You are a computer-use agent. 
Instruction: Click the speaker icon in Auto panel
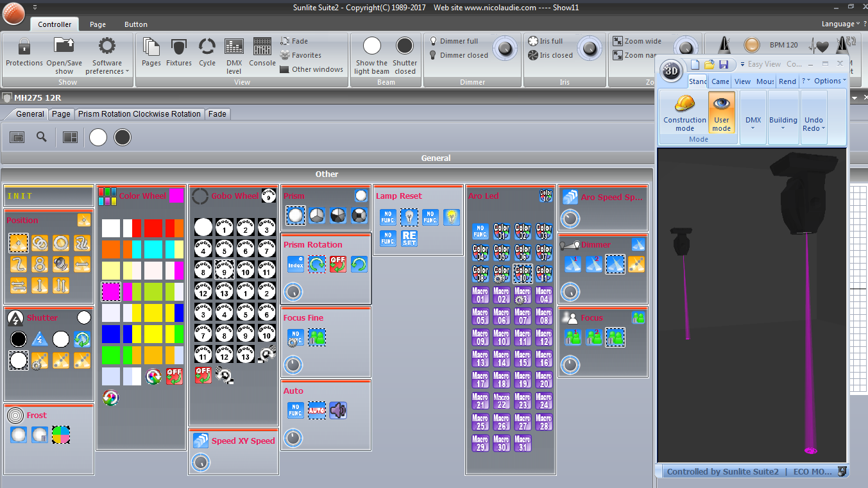click(x=338, y=410)
